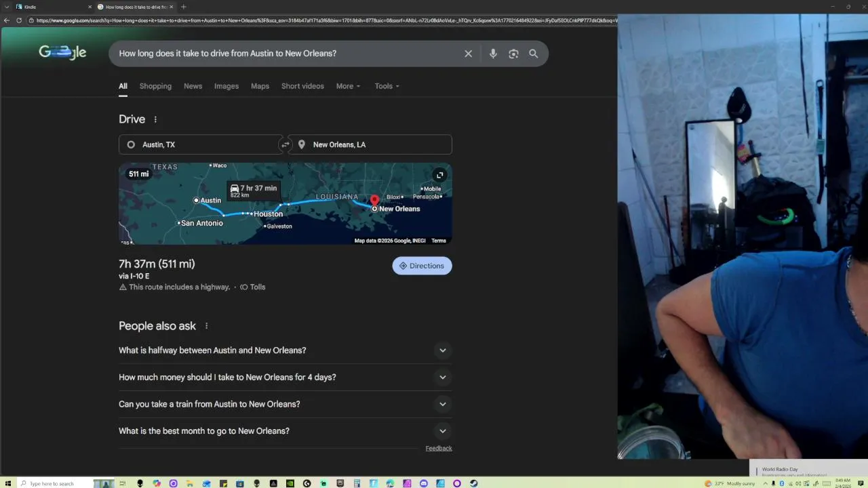Screen dimensions: 868x488
Task: Go back with the browser back arrow
Action: tap(7, 20)
